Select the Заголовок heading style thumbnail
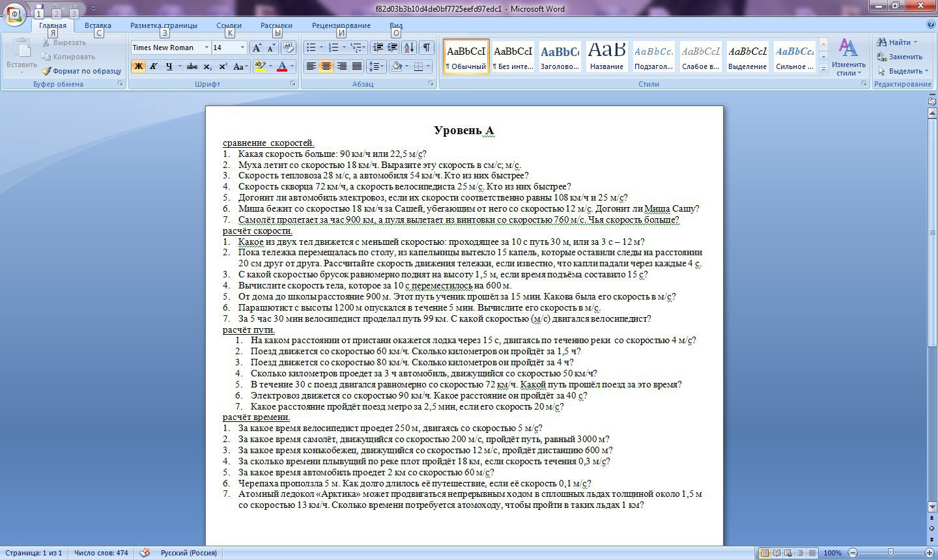Screen dimensions: 938x560 click(x=560, y=57)
